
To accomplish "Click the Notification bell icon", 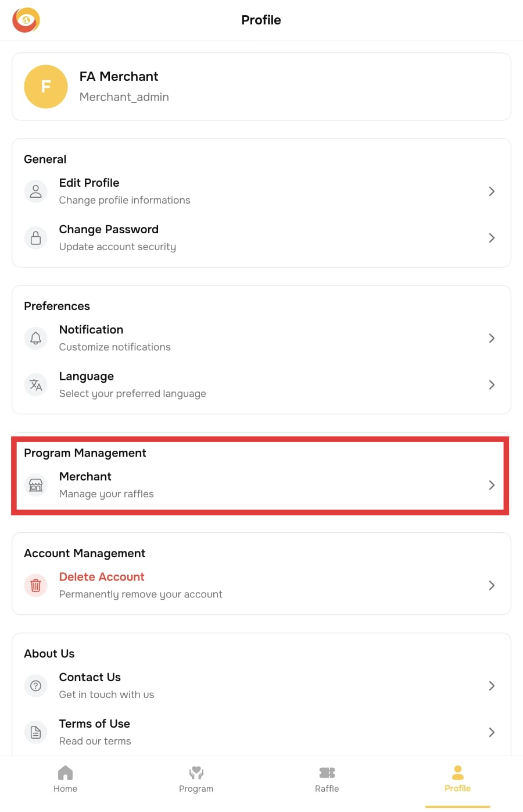I will 35,338.
